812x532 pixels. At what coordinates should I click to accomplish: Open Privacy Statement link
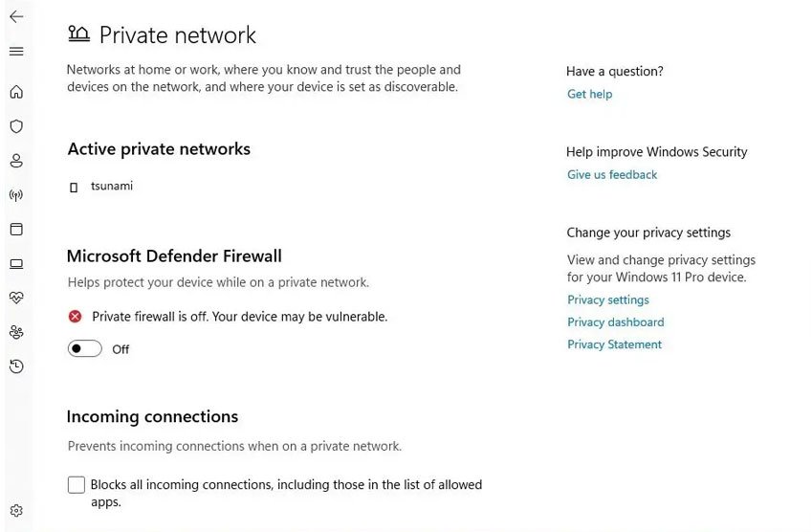click(614, 344)
